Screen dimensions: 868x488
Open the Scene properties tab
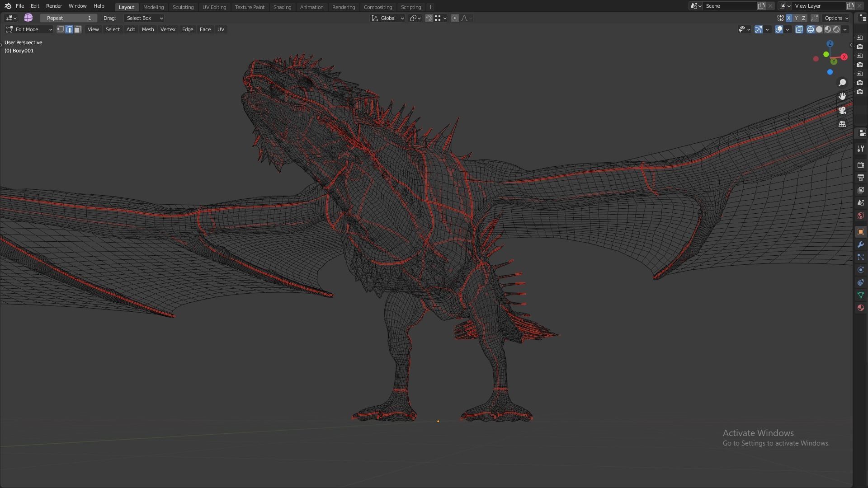861,203
